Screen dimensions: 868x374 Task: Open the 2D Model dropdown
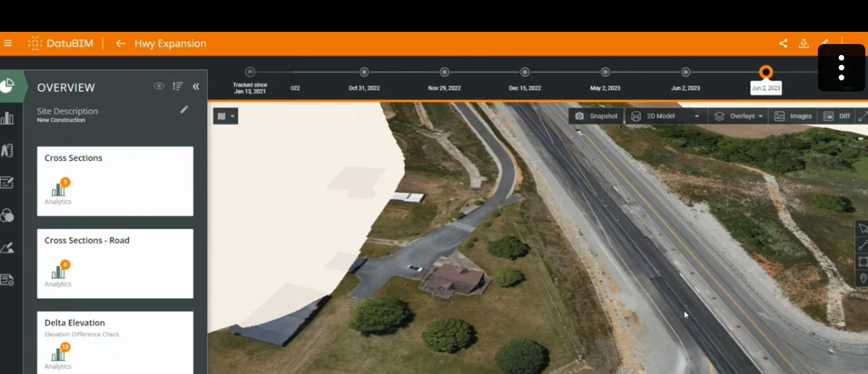pos(666,116)
